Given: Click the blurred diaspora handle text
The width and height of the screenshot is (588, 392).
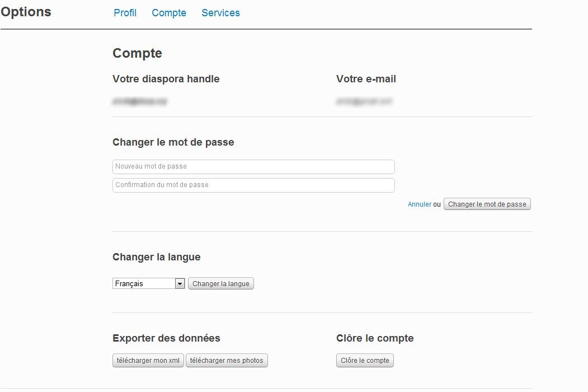Looking at the screenshot, I should click(140, 101).
